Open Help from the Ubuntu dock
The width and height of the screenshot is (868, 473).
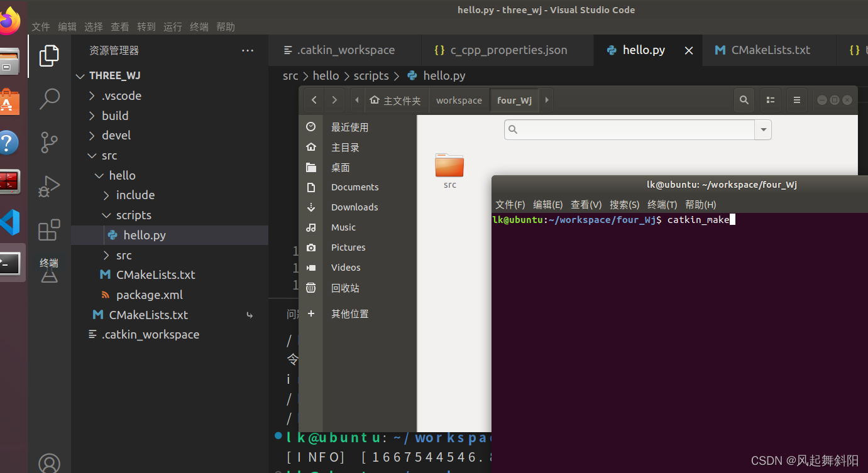click(x=9, y=143)
